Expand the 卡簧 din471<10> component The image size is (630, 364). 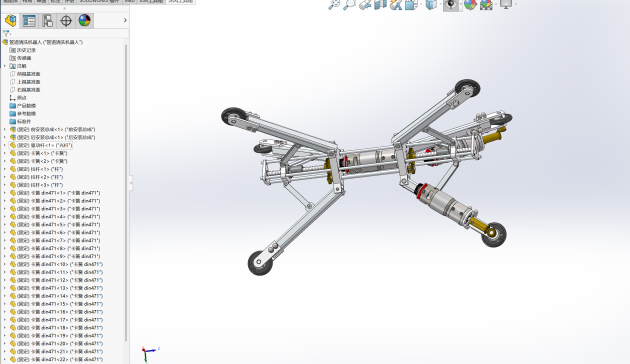[x=5, y=264]
